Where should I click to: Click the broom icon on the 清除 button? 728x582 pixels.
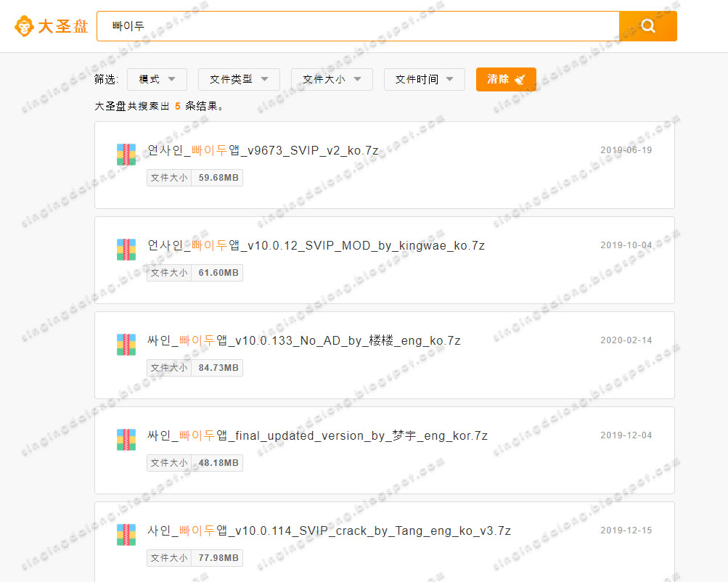[520, 79]
